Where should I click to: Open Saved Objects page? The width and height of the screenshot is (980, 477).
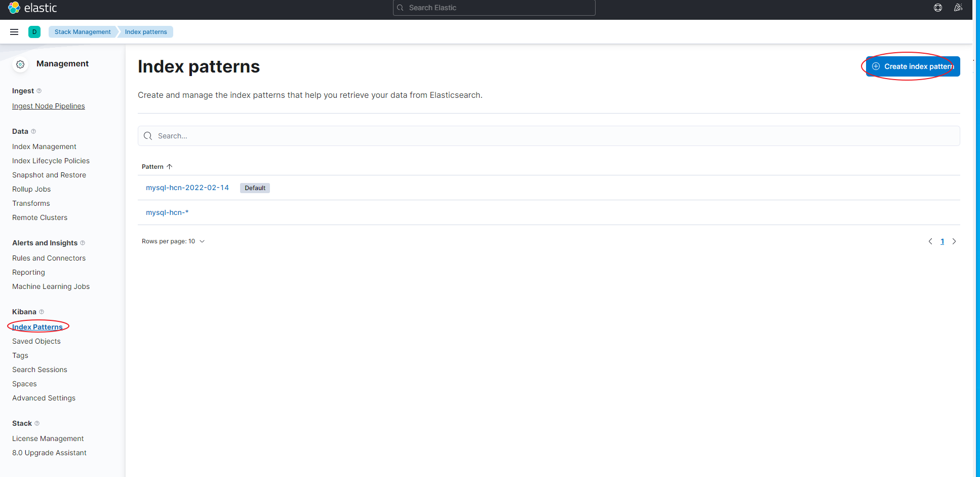[36, 341]
